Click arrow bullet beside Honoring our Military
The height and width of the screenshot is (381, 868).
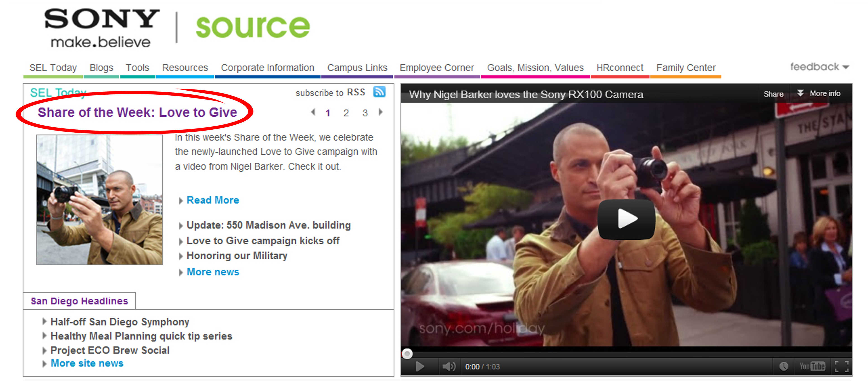[x=181, y=256]
